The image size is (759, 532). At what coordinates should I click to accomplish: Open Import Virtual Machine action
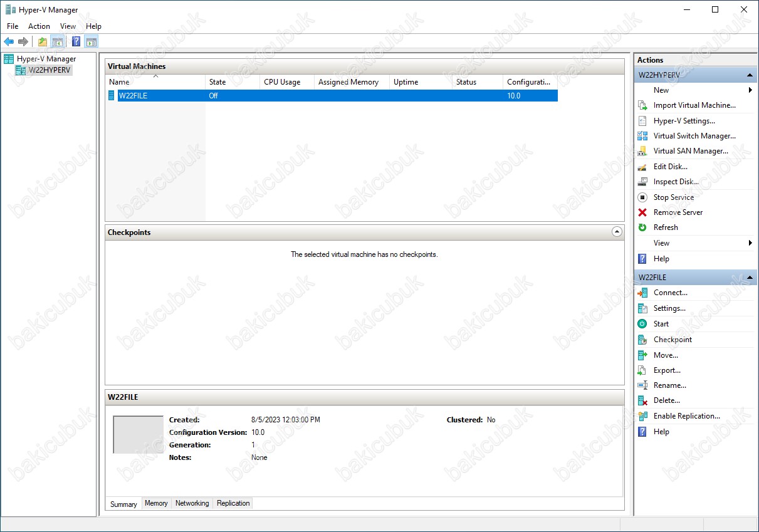click(694, 105)
